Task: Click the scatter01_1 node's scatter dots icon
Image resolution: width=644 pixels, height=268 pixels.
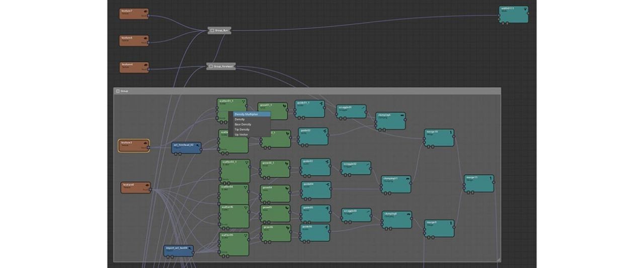Action: click(244, 101)
